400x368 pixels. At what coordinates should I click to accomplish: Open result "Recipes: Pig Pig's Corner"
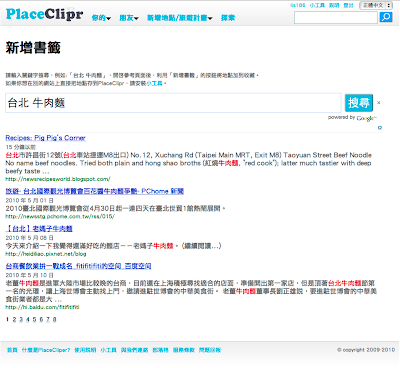click(45, 138)
